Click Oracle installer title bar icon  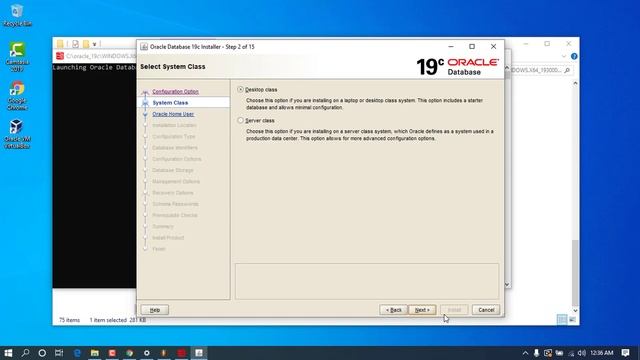click(144, 47)
